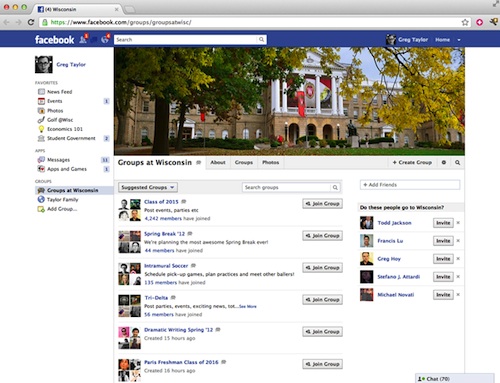Switch to the Groups tab

point(244,162)
